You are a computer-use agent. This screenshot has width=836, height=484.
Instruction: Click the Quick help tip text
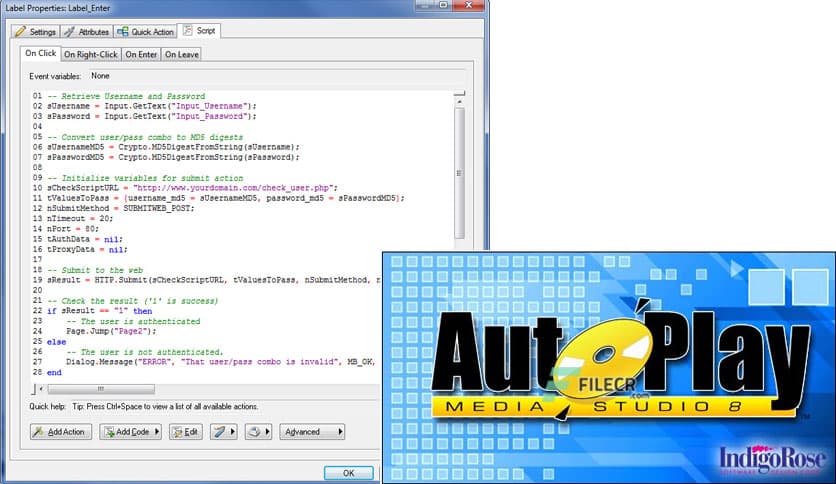coord(165,407)
